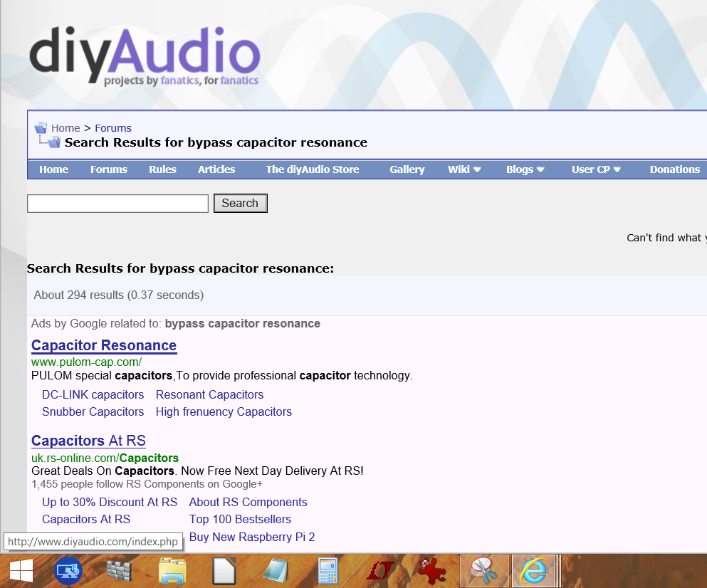Image resolution: width=707 pixels, height=588 pixels.
Task: Select Home in the navigation bar
Action: pos(53,169)
